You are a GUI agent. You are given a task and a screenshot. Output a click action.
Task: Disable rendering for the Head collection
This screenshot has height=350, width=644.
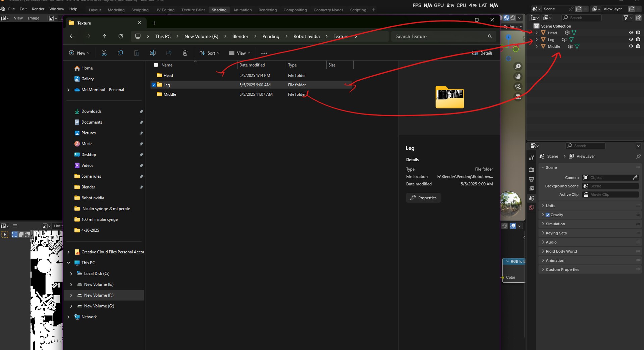click(x=638, y=33)
